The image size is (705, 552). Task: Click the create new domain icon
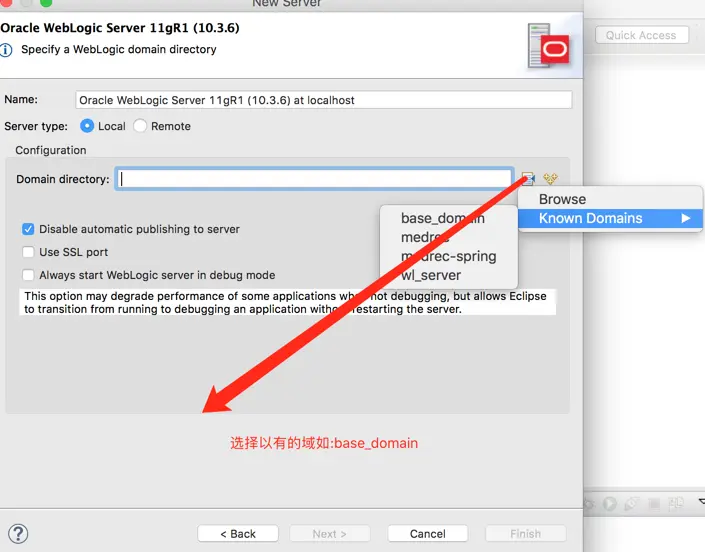(x=550, y=178)
